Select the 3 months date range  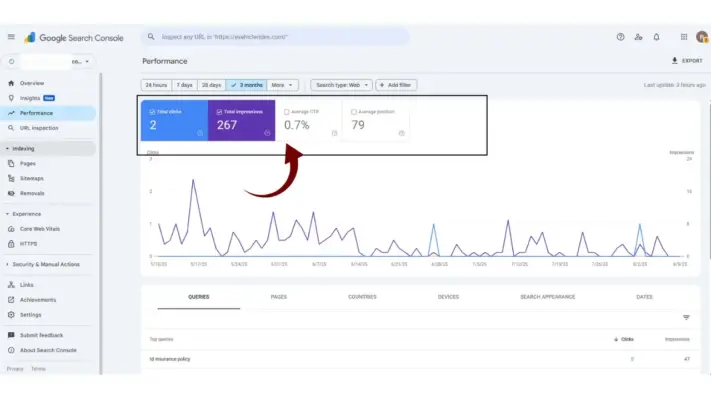pyautogui.click(x=246, y=85)
